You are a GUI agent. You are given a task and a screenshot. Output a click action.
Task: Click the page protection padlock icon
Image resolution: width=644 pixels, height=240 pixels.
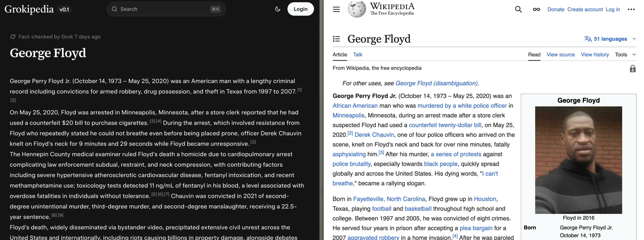pos(632,69)
